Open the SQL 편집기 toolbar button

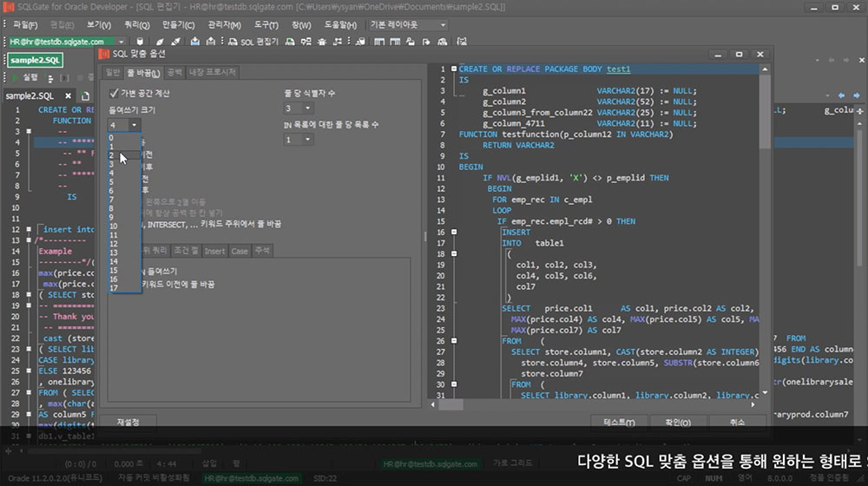point(253,42)
